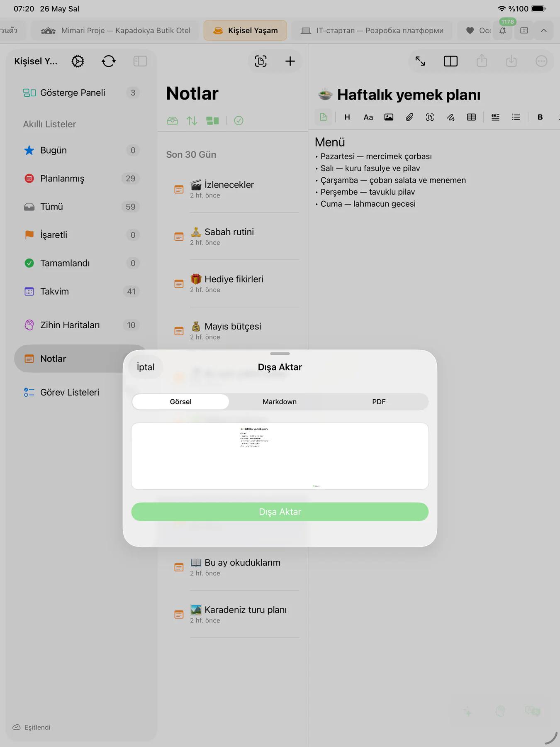
Task: Open the more options ellipsis icon
Action: [541, 61]
